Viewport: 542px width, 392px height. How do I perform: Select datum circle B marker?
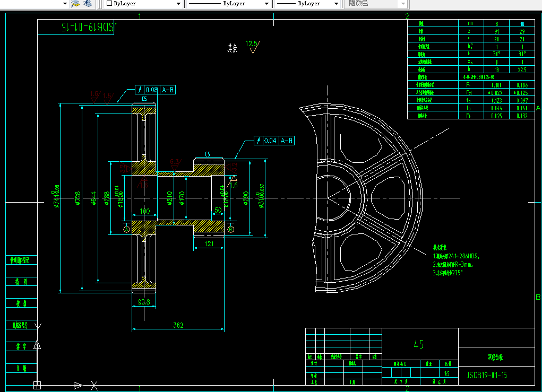tap(231, 229)
